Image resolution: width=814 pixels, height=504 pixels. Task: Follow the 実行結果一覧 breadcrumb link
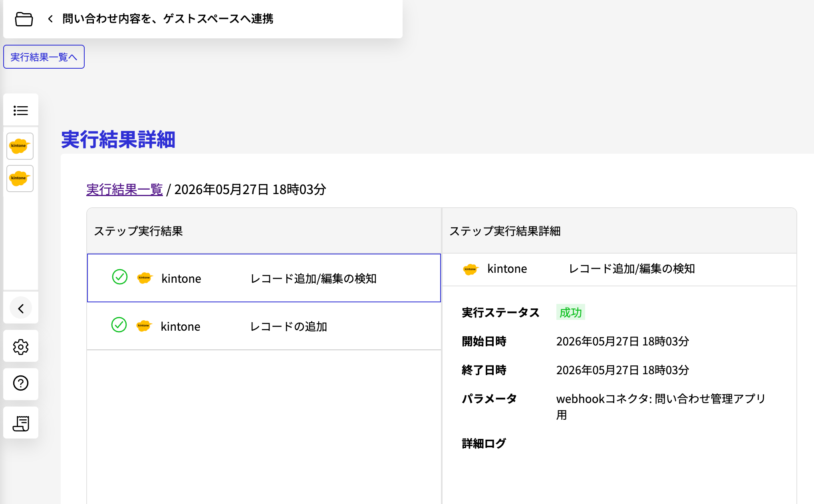tap(125, 189)
